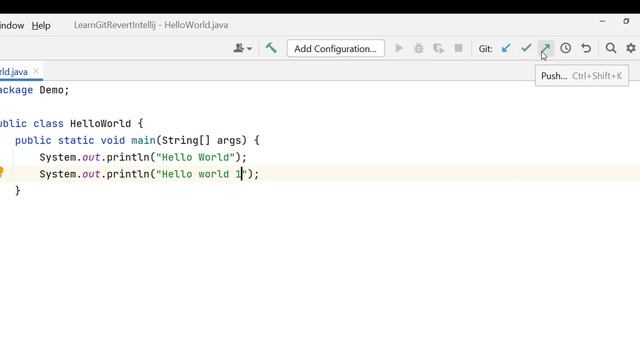This screenshot has height=360, width=640.
Task: Open Add Configuration dialog
Action: 336,48
